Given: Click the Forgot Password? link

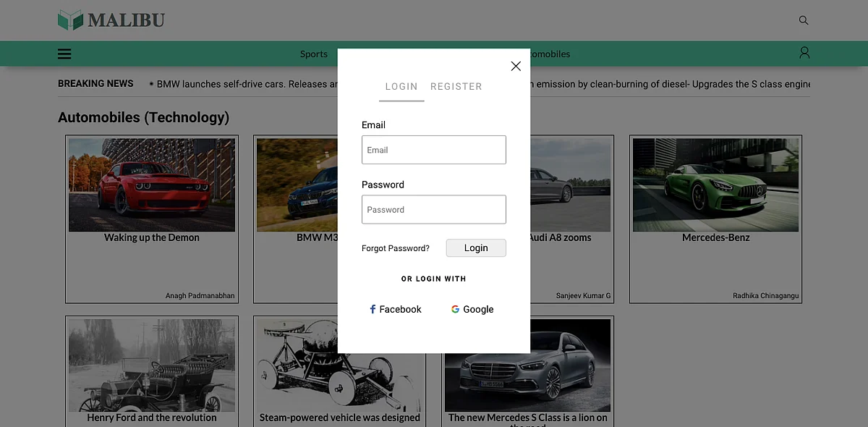Looking at the screenshot, I should pyautogui.click(x=396, y=248).
